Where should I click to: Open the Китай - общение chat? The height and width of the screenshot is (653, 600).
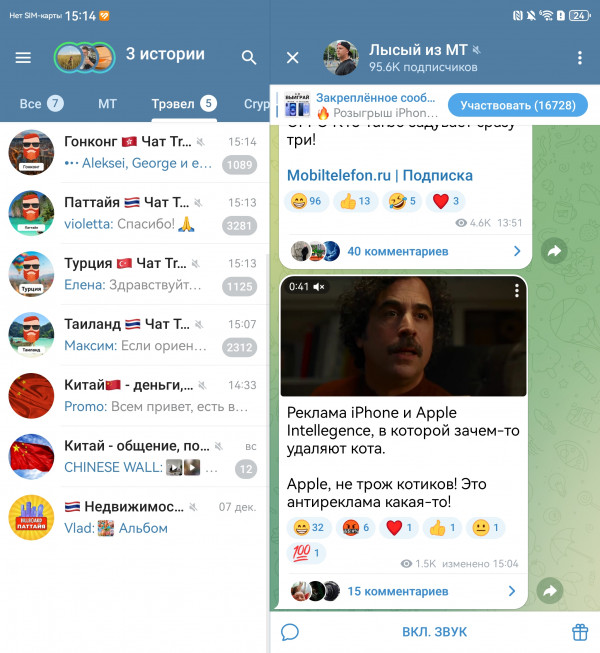coord(134,456)
